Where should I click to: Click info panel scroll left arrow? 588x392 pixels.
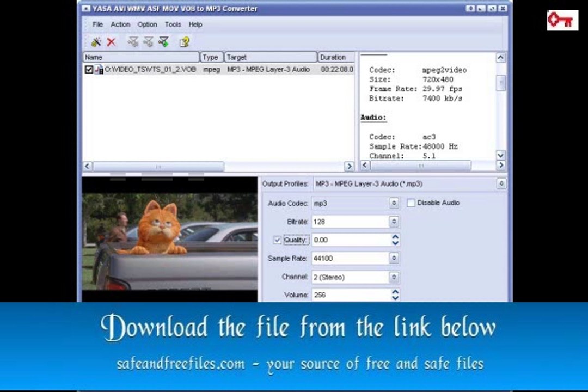[365, 165]
